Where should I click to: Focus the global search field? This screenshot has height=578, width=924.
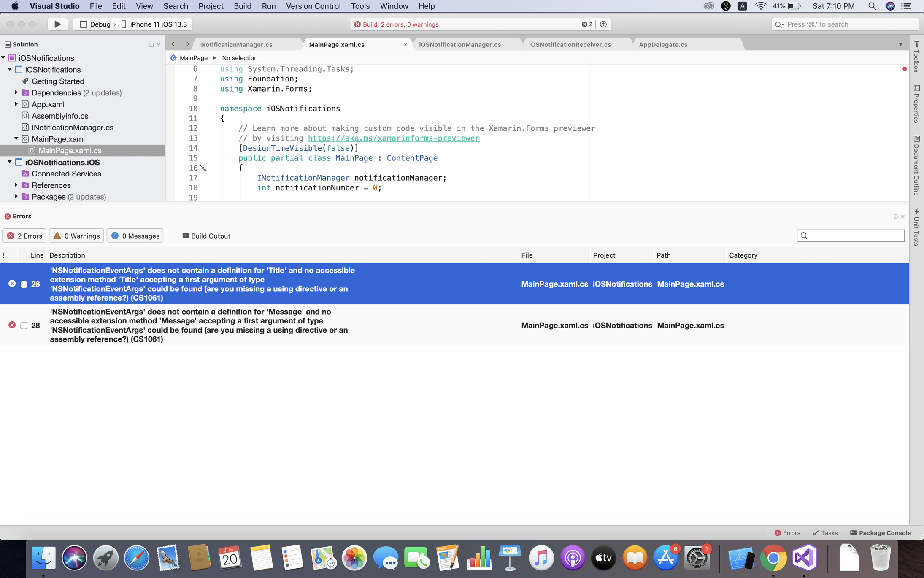845,24
